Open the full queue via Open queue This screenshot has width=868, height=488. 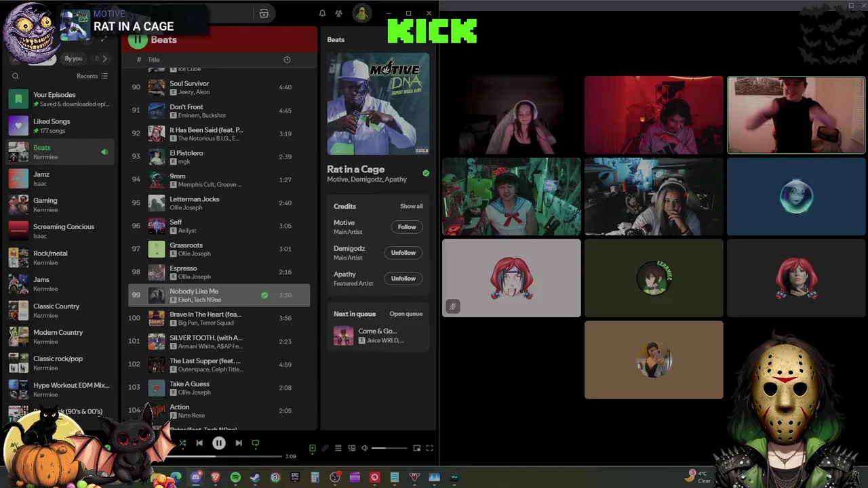[406, 314]
